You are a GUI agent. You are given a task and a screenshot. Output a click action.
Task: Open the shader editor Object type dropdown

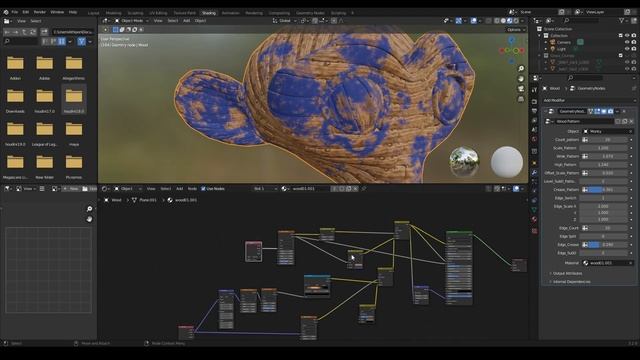128,189
